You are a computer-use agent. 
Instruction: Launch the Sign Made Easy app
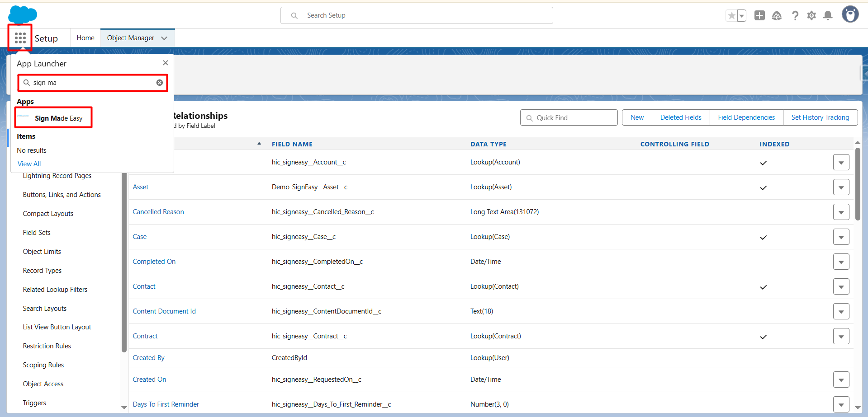[x=58, y=118]
